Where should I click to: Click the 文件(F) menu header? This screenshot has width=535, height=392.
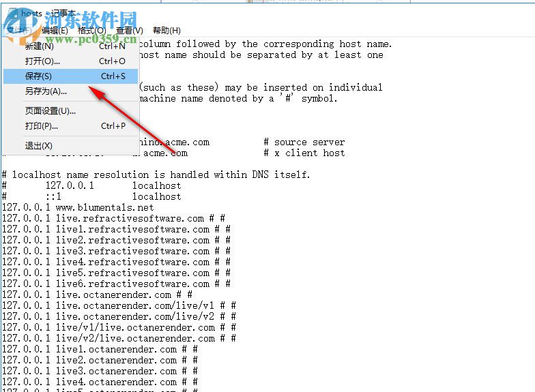(19, 31)
